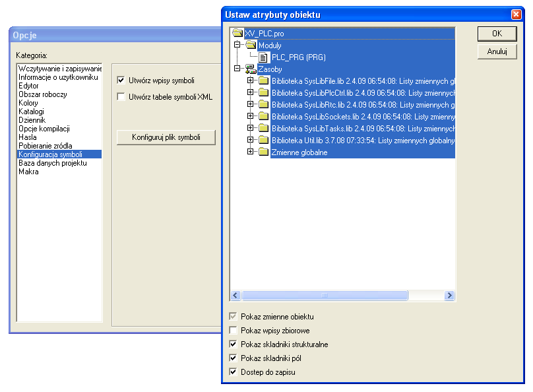Click Konfiguruj plik symboli button
Viewport: 533px width, 392px height.
(166, 137)
